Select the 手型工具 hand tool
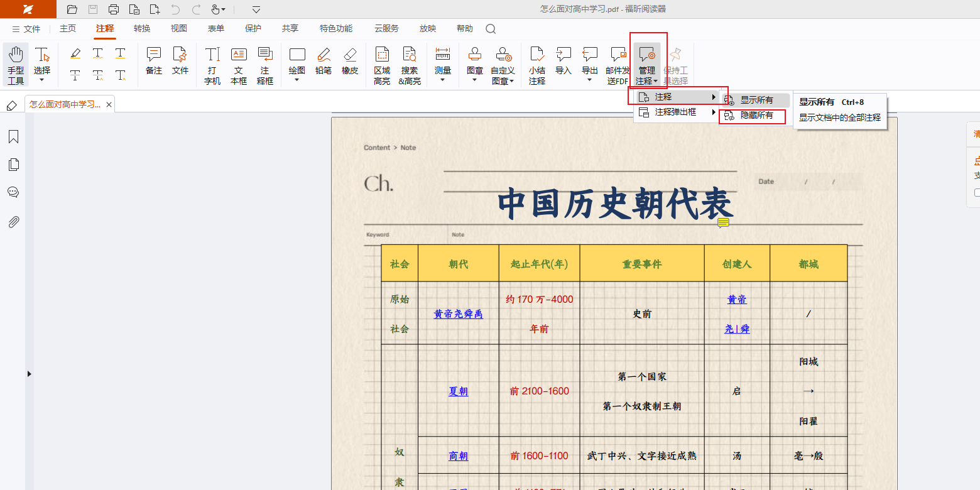980x490 pixels. click(x=16, y=65)
